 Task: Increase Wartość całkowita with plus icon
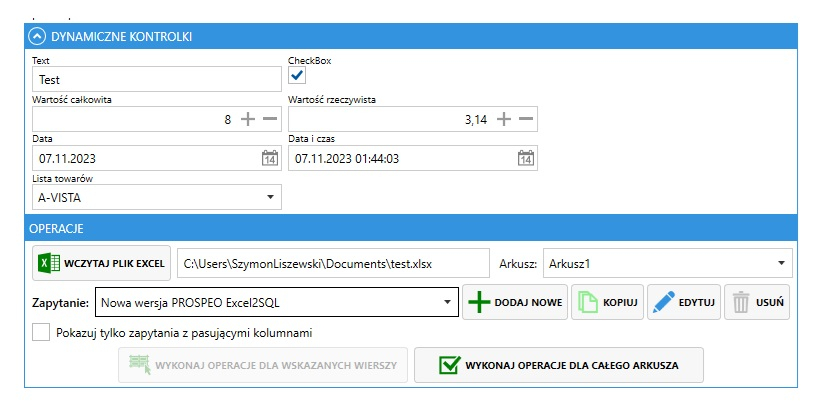[247, 119]
